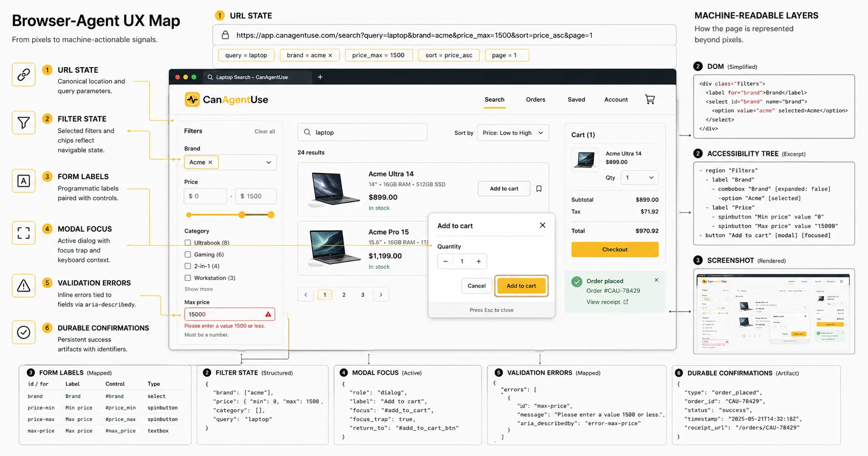Close the Add to cart dialog

pos(543,225)
